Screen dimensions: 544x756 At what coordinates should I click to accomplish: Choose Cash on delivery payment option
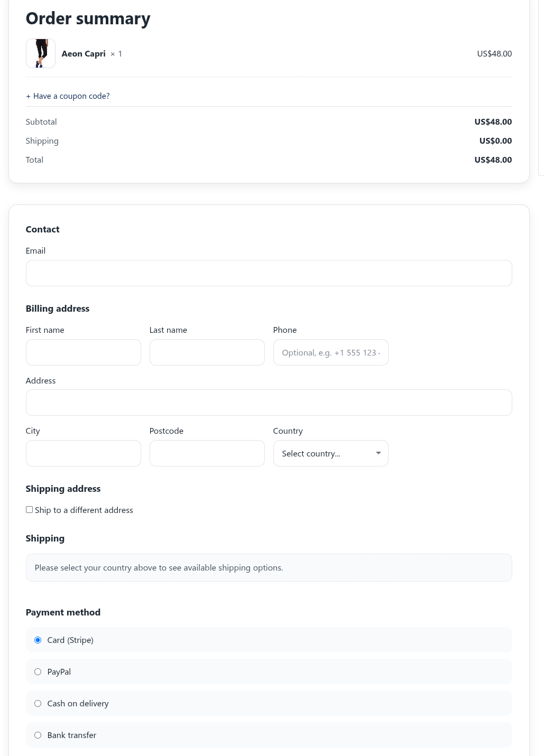[38, 703]
